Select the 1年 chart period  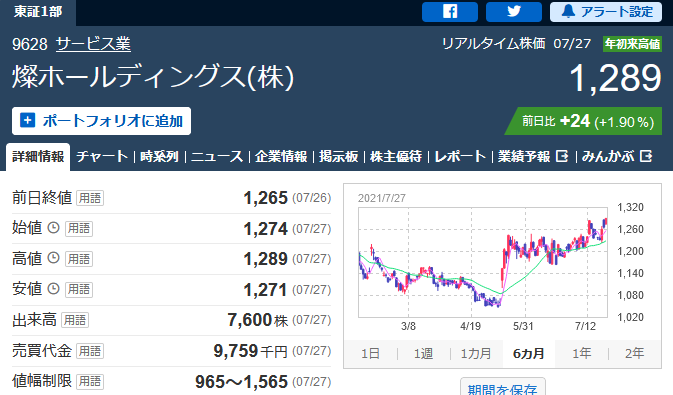pyautogui.click(x=582, y=353)
